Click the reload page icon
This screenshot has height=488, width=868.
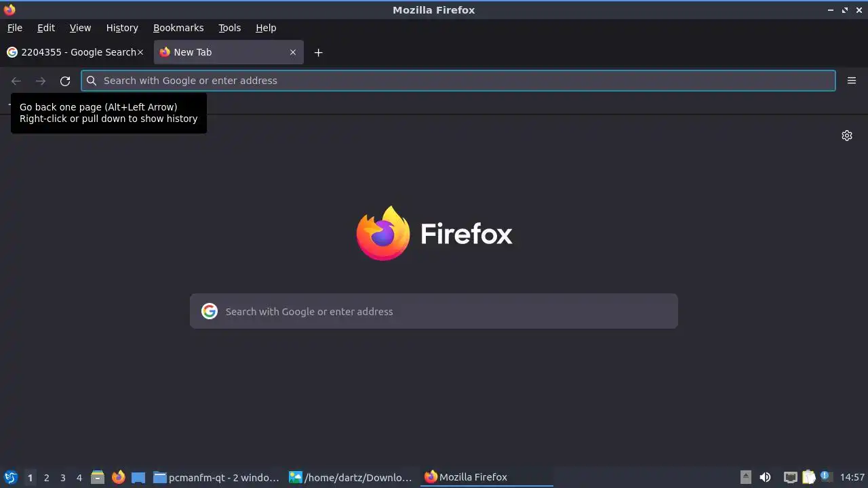point(65,81)
